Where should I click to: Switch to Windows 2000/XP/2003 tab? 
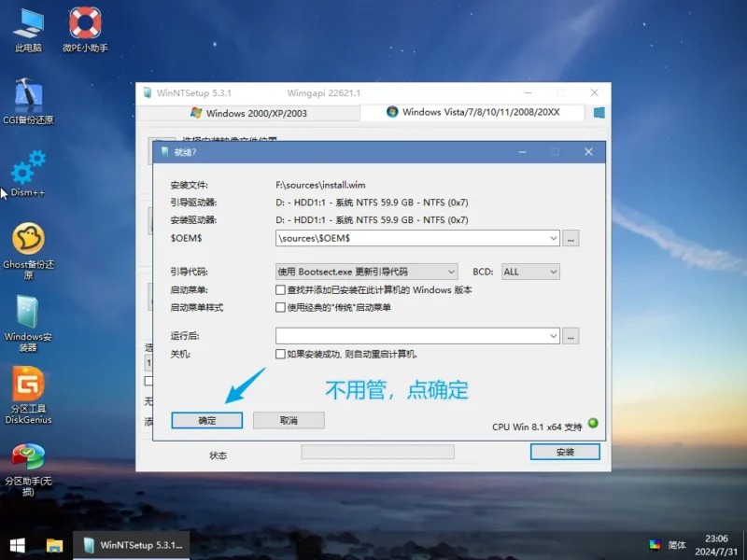click(248, 113)
